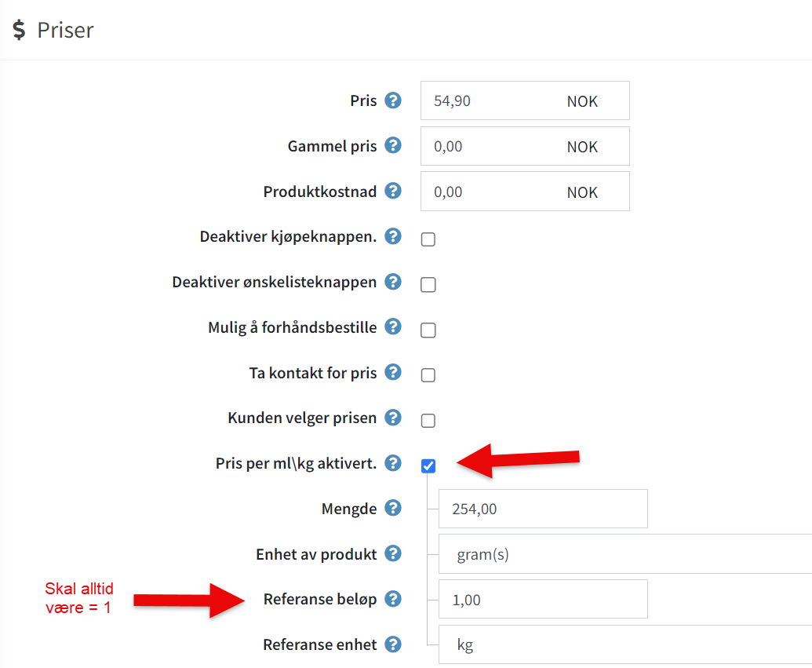Toggle the Deaktiver ønskelisteknappen checkbox
This screenshot has width=812, height=668.
(x=428, y=285)
